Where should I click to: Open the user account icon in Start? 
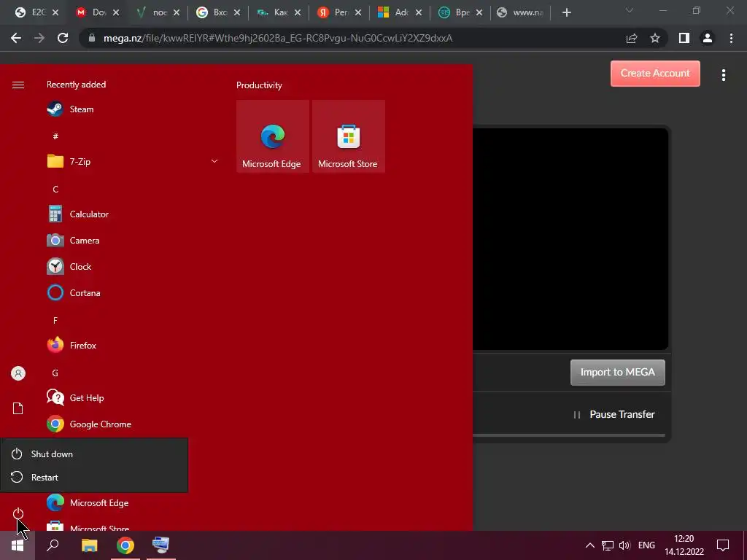click(18, 373)
